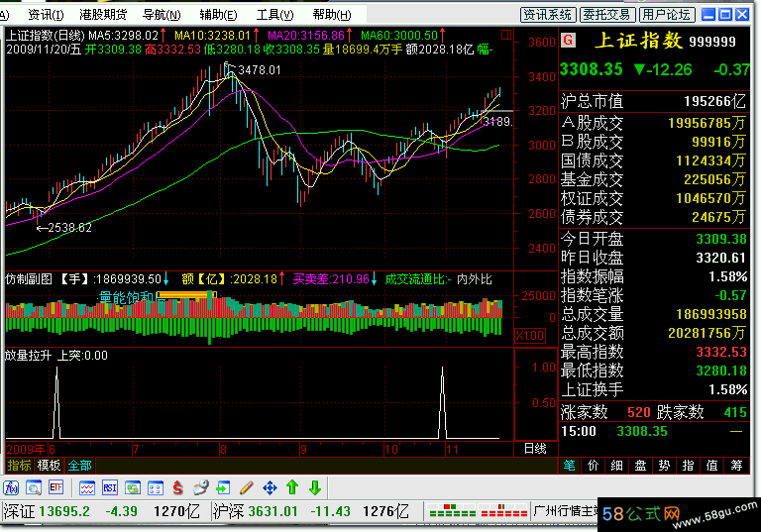Click the 2009年 6 date axis label

(31, 450)
